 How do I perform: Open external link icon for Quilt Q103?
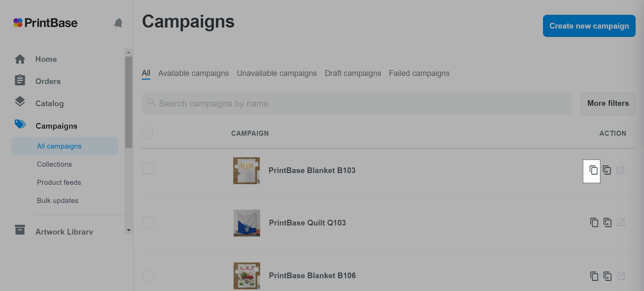coord(621,222)
